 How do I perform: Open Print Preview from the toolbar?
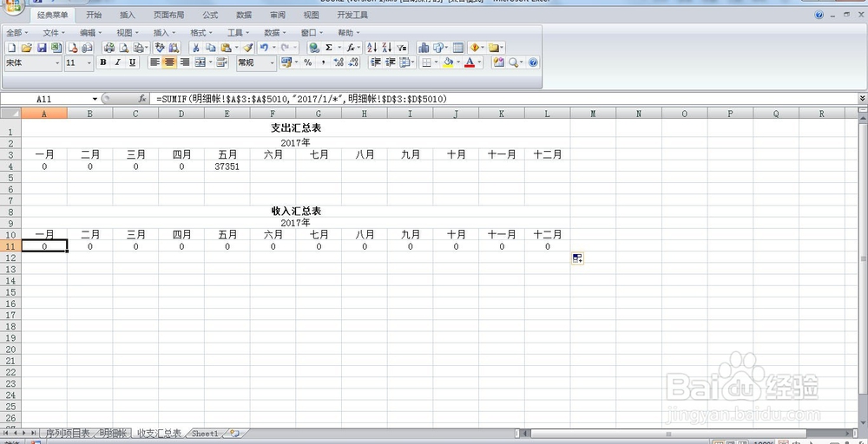124,48
